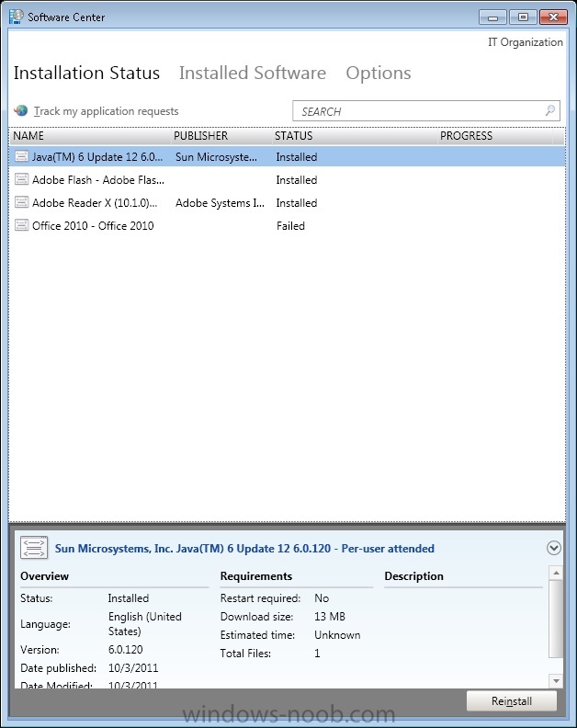577x728 pixels.
Task: Select the Java(TM) 6 Update 12 row
Action: [287, 156]
